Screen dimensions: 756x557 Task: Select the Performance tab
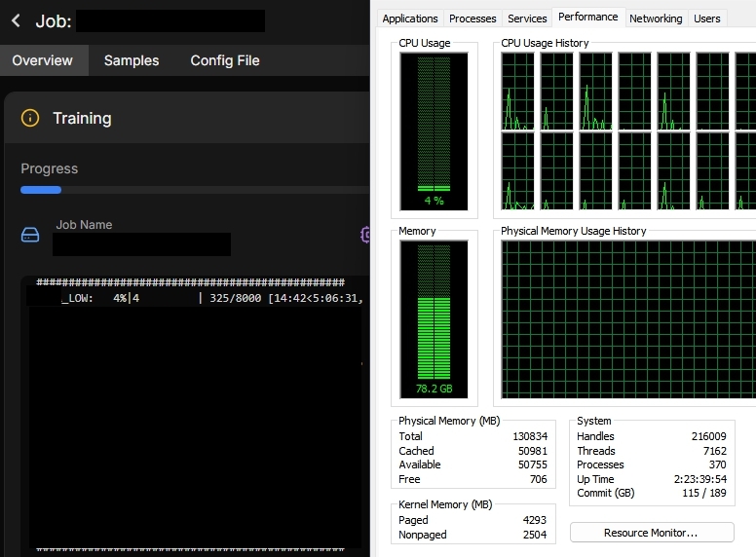coord(587,18)
